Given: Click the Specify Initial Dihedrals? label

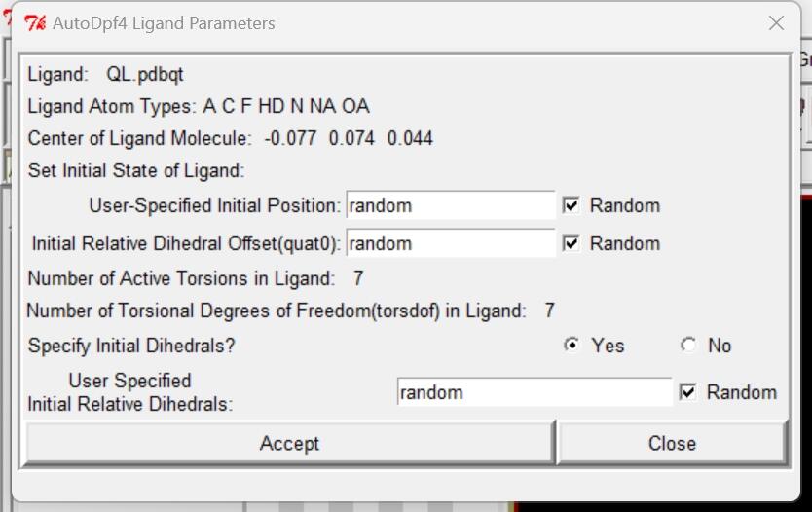Looking at the screenshot, I should 131,346.
